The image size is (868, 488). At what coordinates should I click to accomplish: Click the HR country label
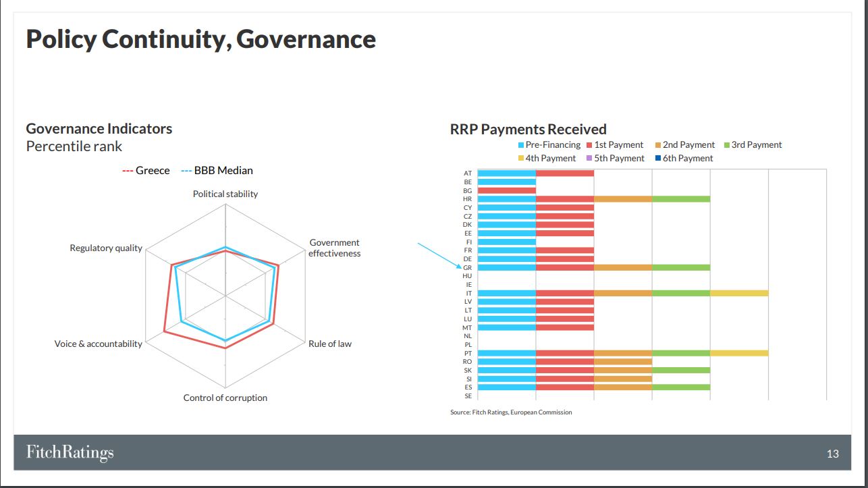coord(468,199)
